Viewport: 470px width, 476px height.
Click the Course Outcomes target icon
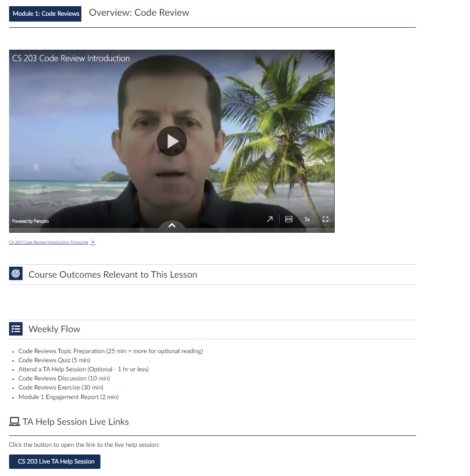click(16, 274)
